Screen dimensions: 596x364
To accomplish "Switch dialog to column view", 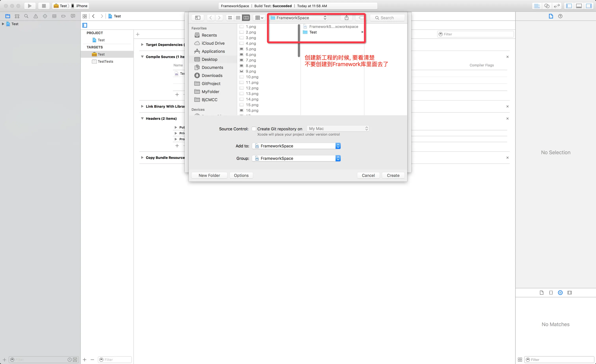I will coord(246,18).
